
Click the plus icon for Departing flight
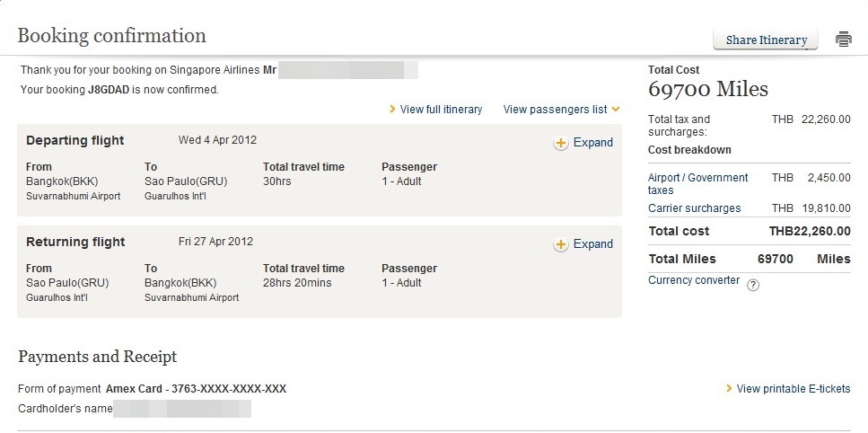click(x=560, y=143)
